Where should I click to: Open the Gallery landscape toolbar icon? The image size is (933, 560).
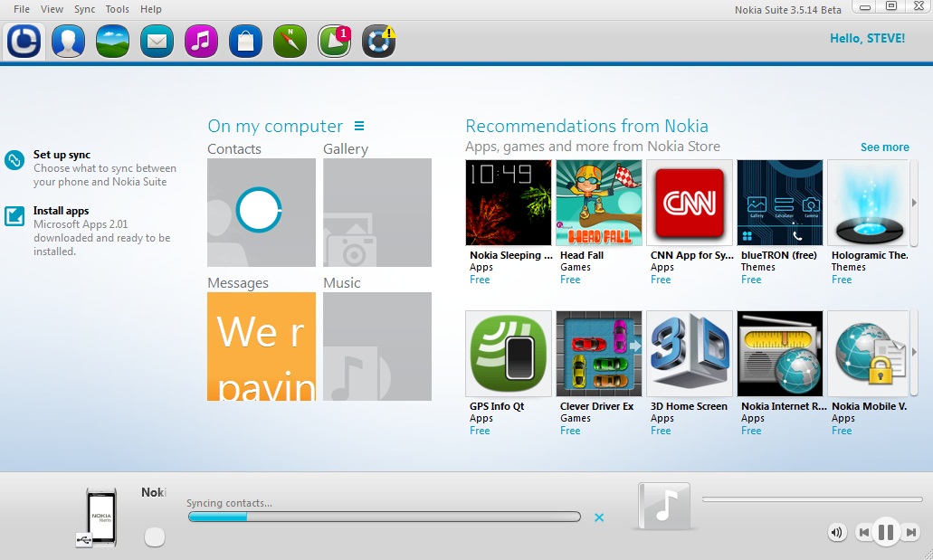[112, 41]
